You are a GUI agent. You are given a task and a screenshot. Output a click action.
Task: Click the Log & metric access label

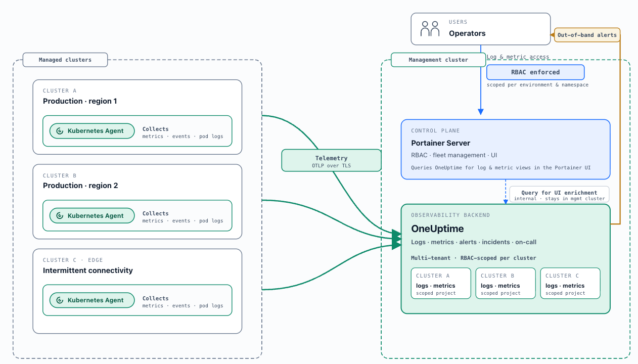point(518,57)
